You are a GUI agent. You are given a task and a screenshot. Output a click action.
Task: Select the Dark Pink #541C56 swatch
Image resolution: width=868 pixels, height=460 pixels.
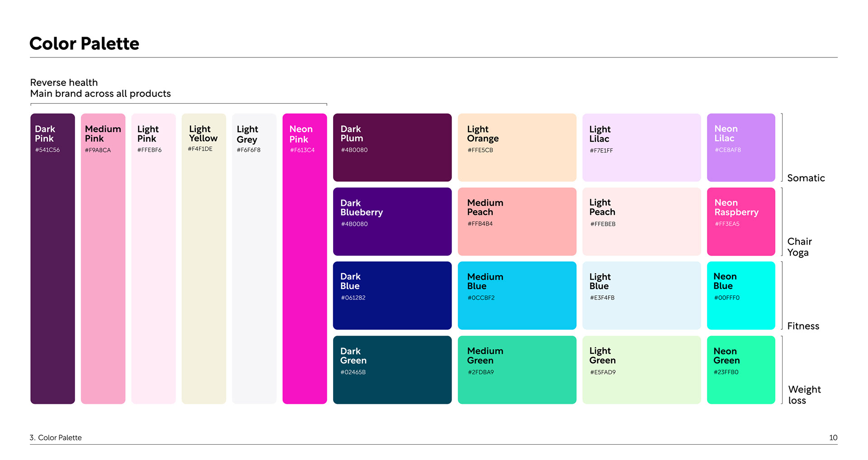coord(52,259)
